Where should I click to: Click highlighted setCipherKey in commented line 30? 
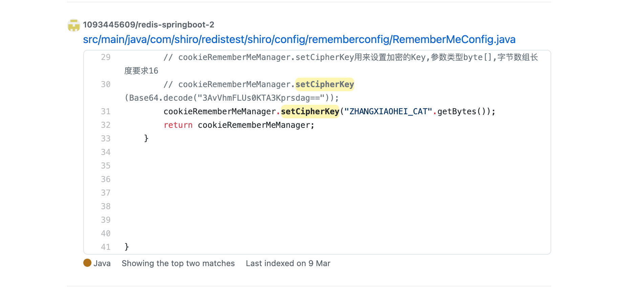325,84
